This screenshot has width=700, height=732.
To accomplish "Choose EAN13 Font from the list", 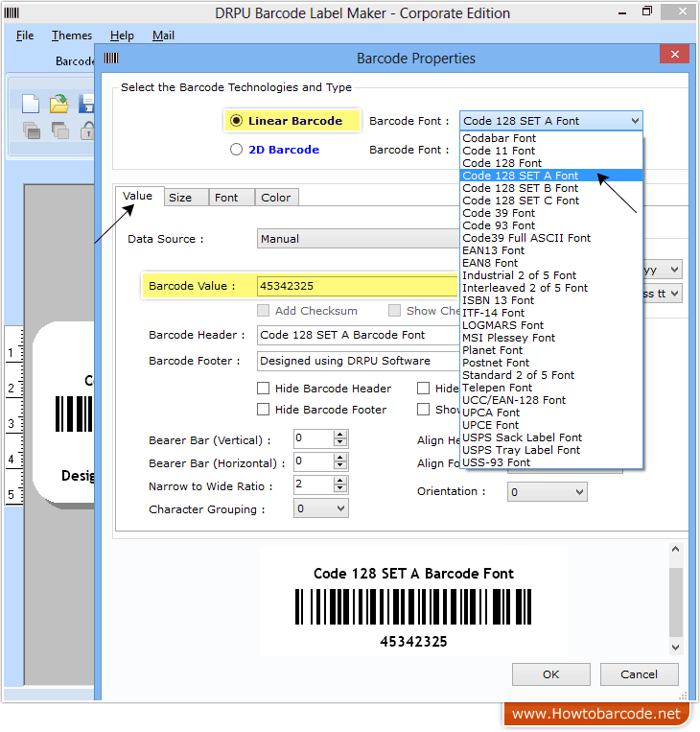I will pyautogui.click(x=551, y=250).
